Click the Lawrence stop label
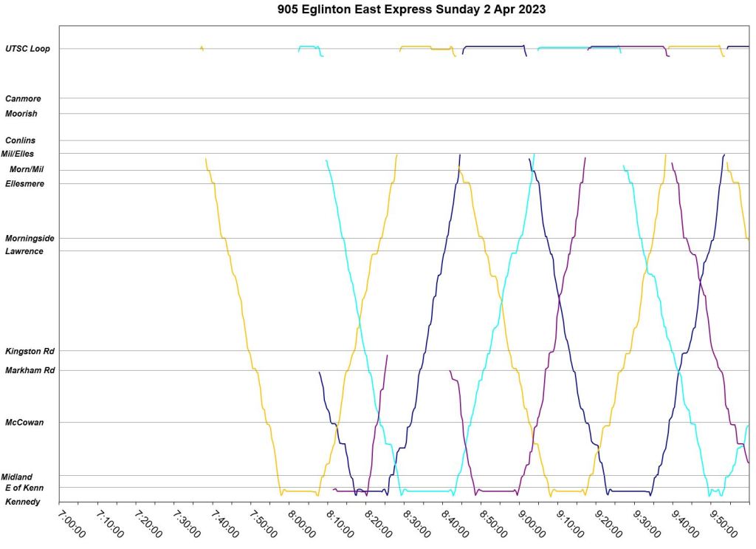This screenshot has width=756, height=549. tap(24, 251)
